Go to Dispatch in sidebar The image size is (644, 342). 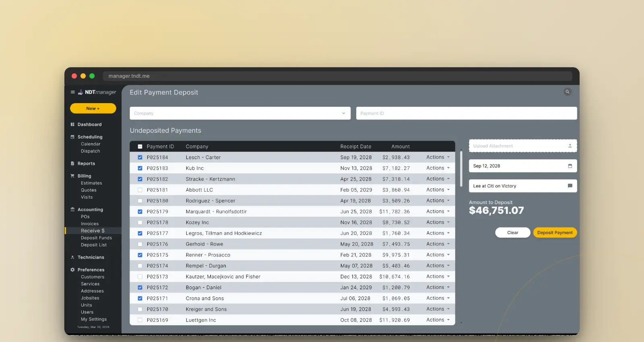coord(90,151)
